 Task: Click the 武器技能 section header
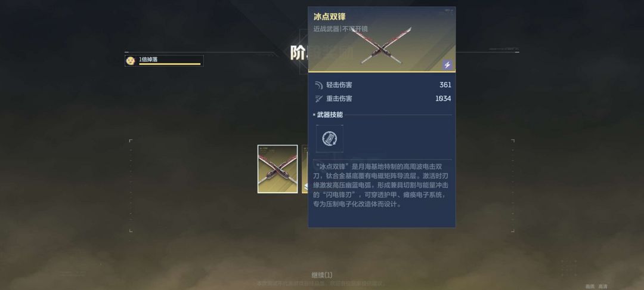(330, 115)
